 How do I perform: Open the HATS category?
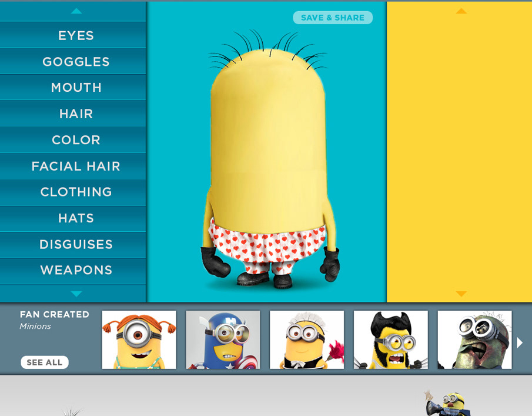click(x=73, y=218)
